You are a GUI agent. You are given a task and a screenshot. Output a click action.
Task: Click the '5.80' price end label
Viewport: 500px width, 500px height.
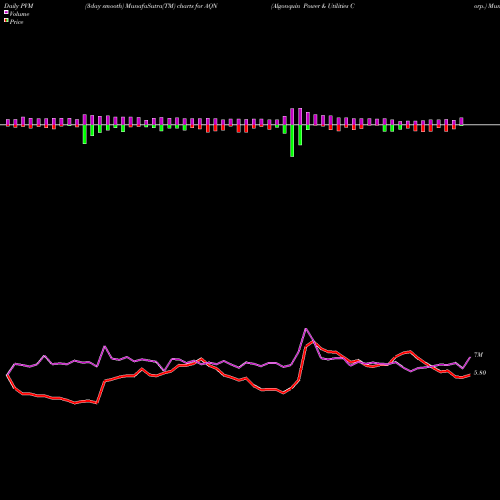tap(480, 373)
